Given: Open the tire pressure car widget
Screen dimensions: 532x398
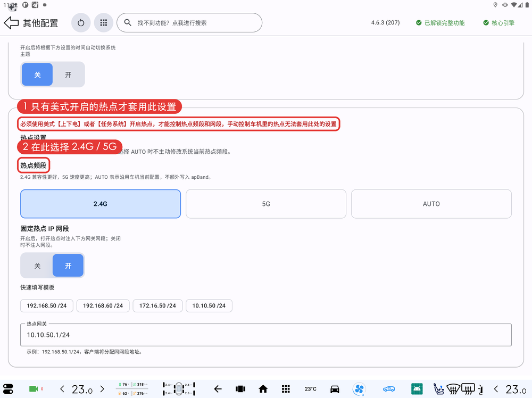Looking at the screenshot, I should [x=179, y=389].
